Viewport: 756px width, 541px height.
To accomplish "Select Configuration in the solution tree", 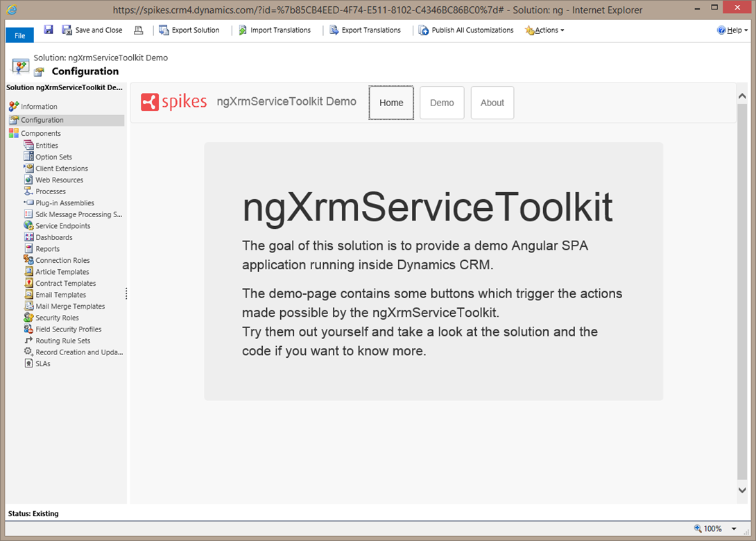I will pos(66,120).
